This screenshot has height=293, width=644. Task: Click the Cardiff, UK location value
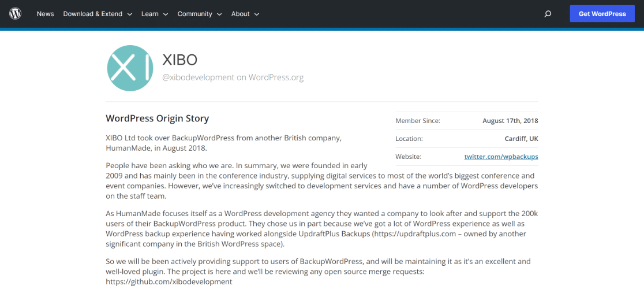tap(521, 139)
